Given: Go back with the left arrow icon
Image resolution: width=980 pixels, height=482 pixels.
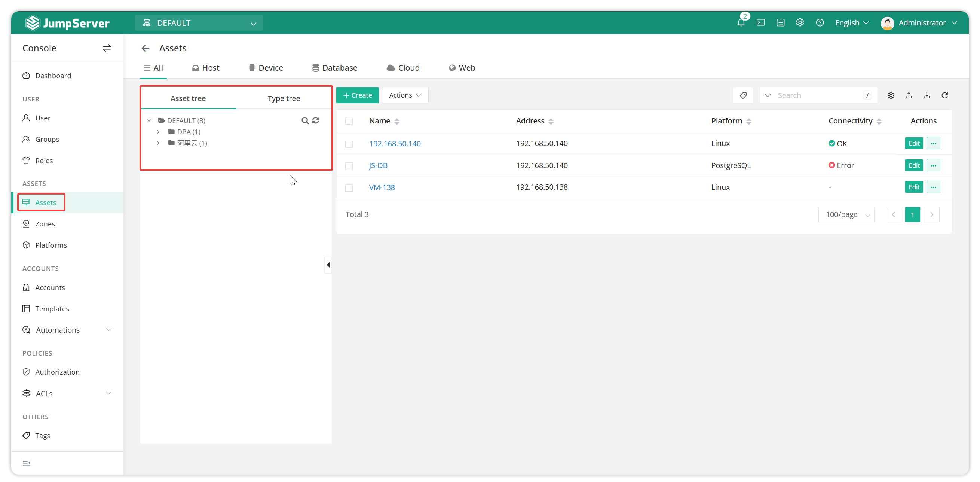Looking at the screenshot, I should pos(146,48).
